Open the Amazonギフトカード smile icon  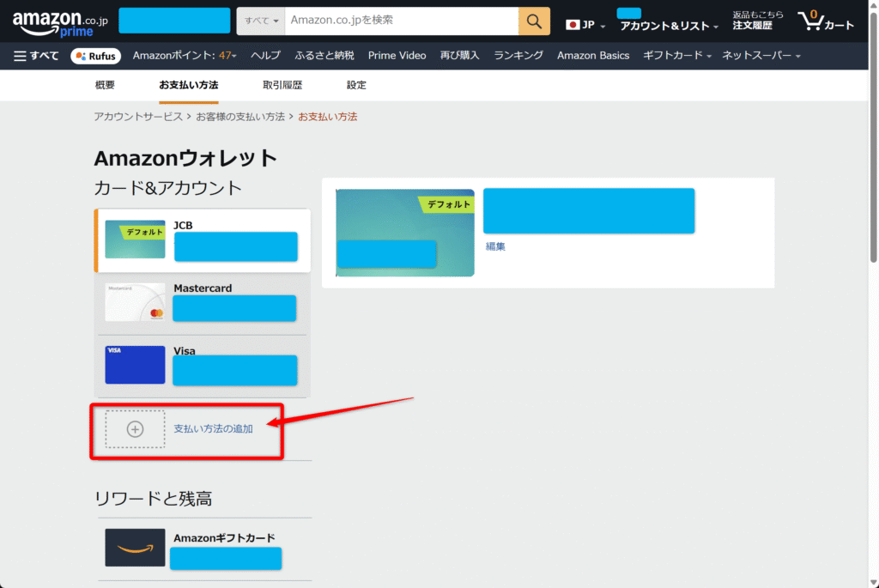135,548
